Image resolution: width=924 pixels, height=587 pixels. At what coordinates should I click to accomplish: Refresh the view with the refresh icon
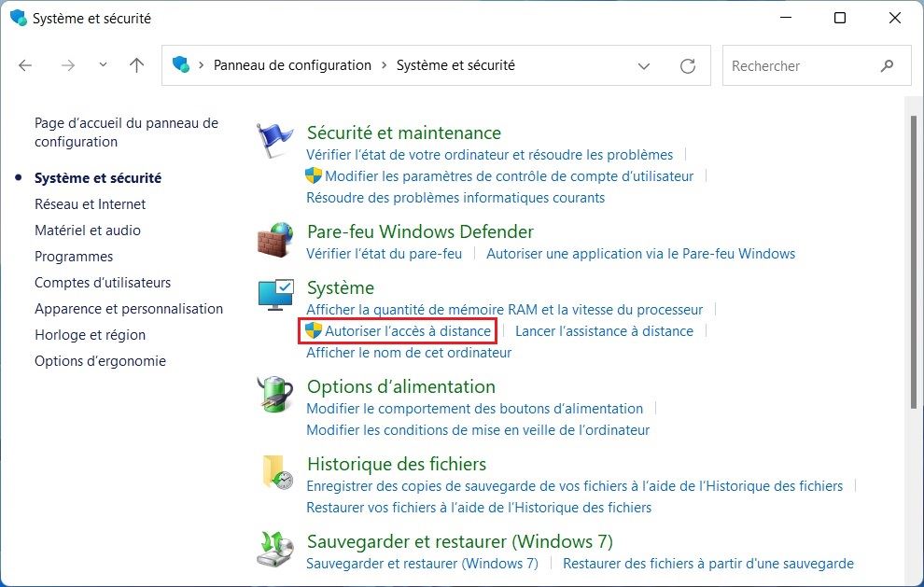[688, 65]
